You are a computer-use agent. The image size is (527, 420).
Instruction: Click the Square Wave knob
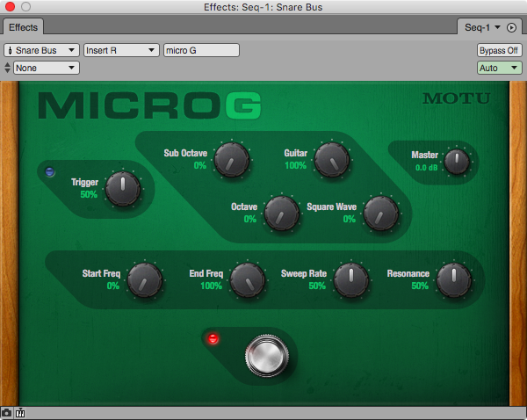(381, 214)
